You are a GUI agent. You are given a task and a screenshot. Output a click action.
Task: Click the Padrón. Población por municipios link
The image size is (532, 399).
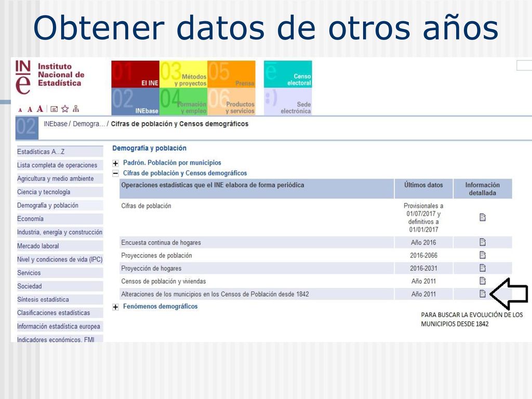(172, 163)
